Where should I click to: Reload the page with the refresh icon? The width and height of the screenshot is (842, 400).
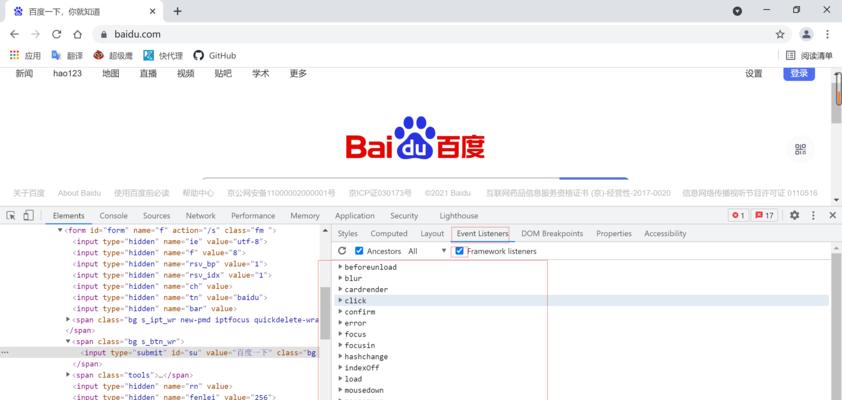(x=56, y=34)
